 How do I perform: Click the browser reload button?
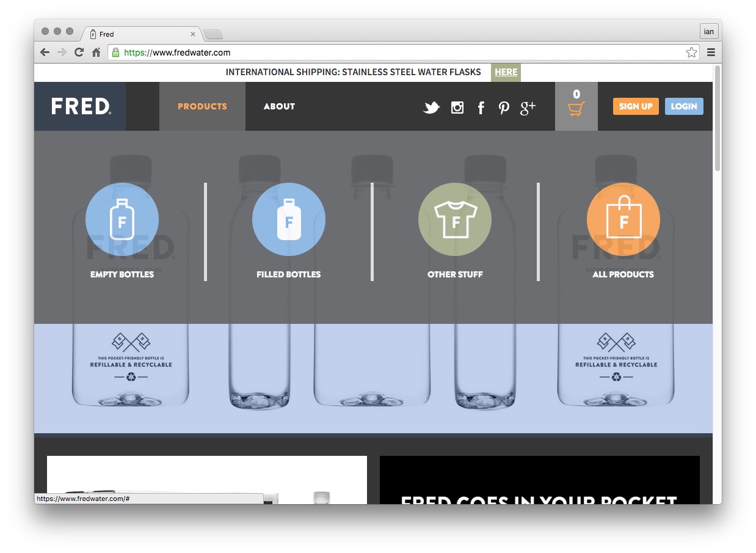[x=79, y=53]
